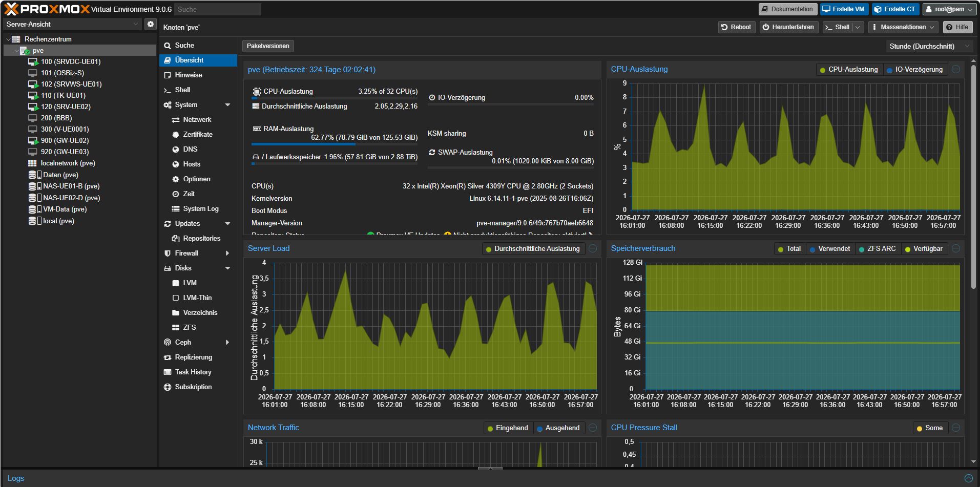
Task: Click the VM icon of 920 (GW-UE03)
Action: tap(32, 152)
